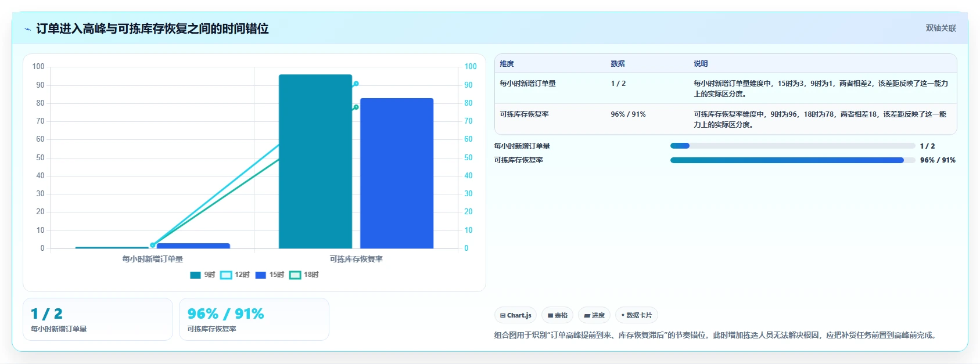Click the 15时 blue legend color box
980x364 pixels.
point(260,275)
